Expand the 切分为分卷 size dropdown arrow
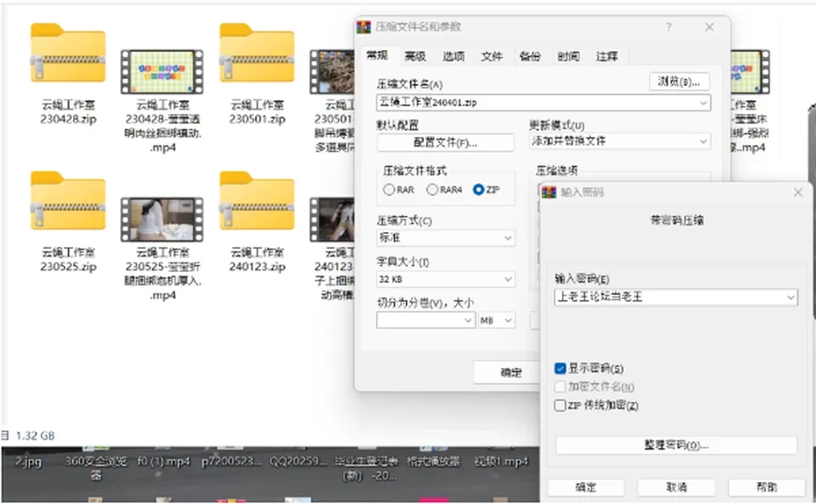This screenshot has width=816, height=504. [467, 320]
